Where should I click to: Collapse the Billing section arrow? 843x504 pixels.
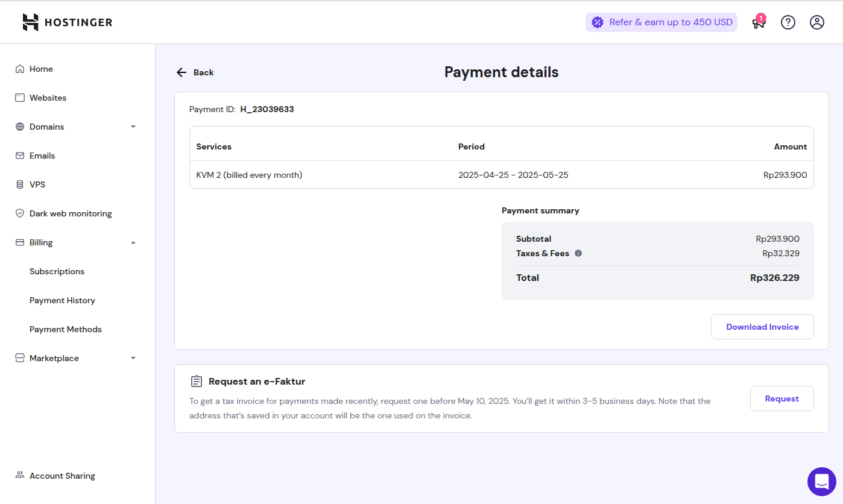click(133, 242)
